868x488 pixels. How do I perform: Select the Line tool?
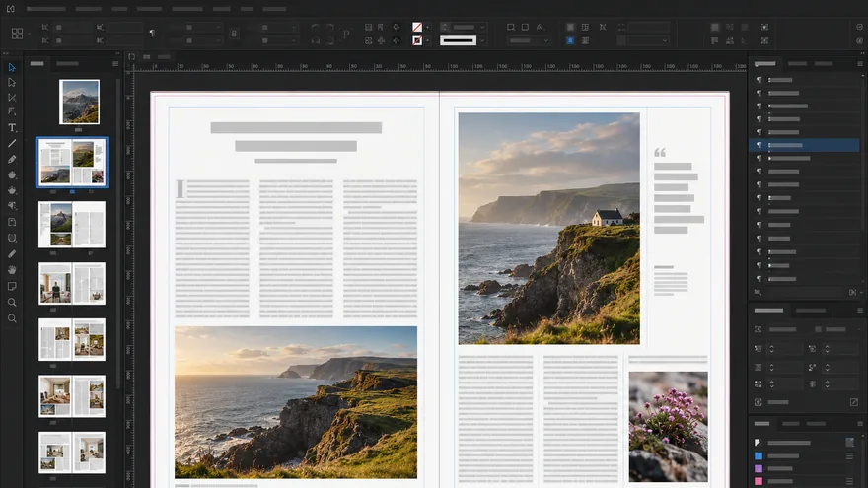pos(12,143)
